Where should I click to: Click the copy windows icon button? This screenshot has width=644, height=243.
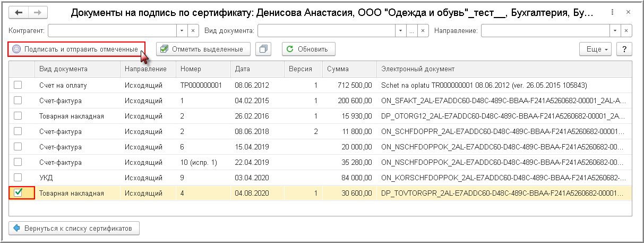(x=263, y=49)
